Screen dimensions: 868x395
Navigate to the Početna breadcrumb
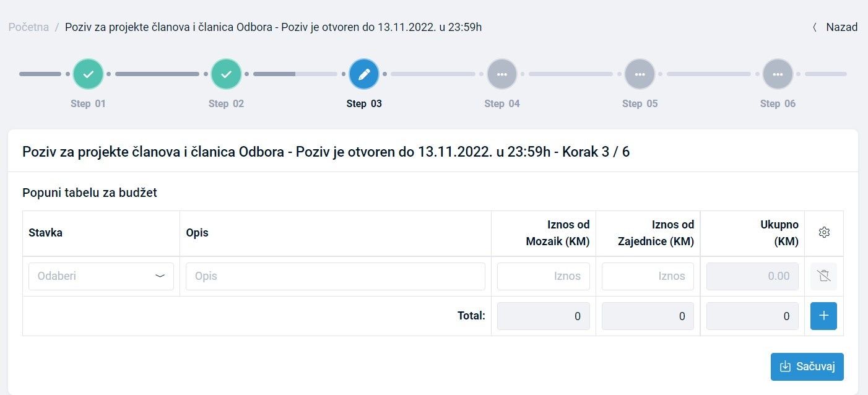[x=28, y=27]
